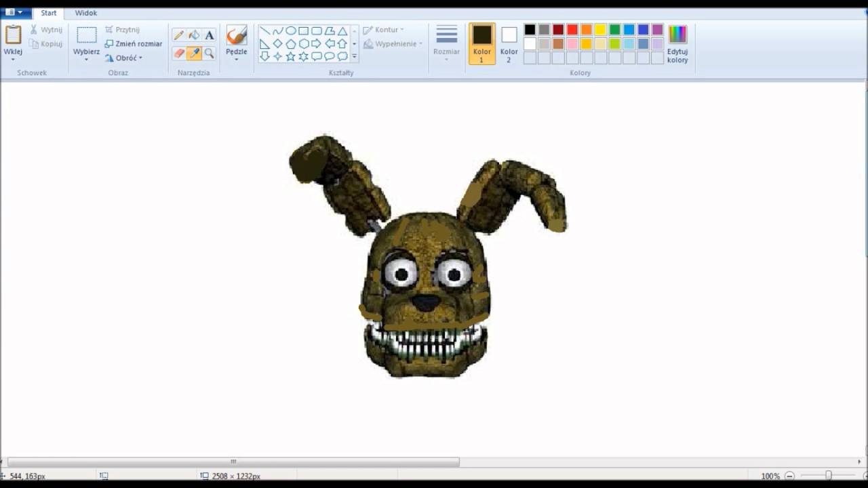Viewport: 868px width, 488px height.
Task: Expand the Pędzle brushes dropdown arrow
Action: pyautogui.click(x=237, y=60)
